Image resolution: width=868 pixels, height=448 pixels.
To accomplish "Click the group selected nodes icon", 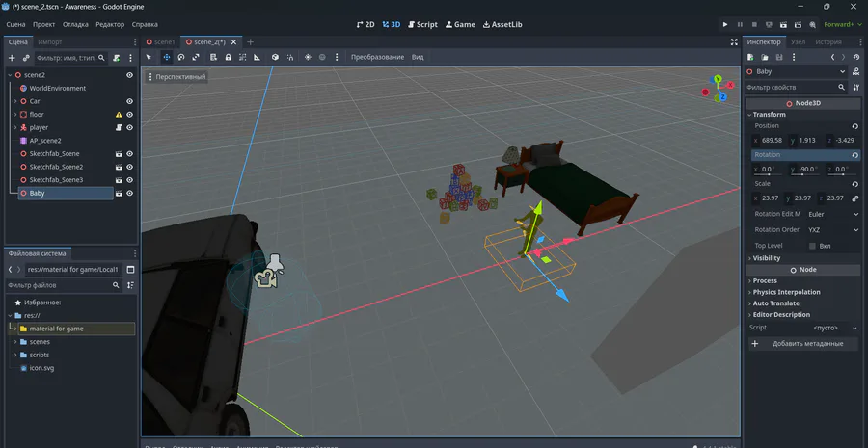I will pyautogui.click(x=242, y=57).
